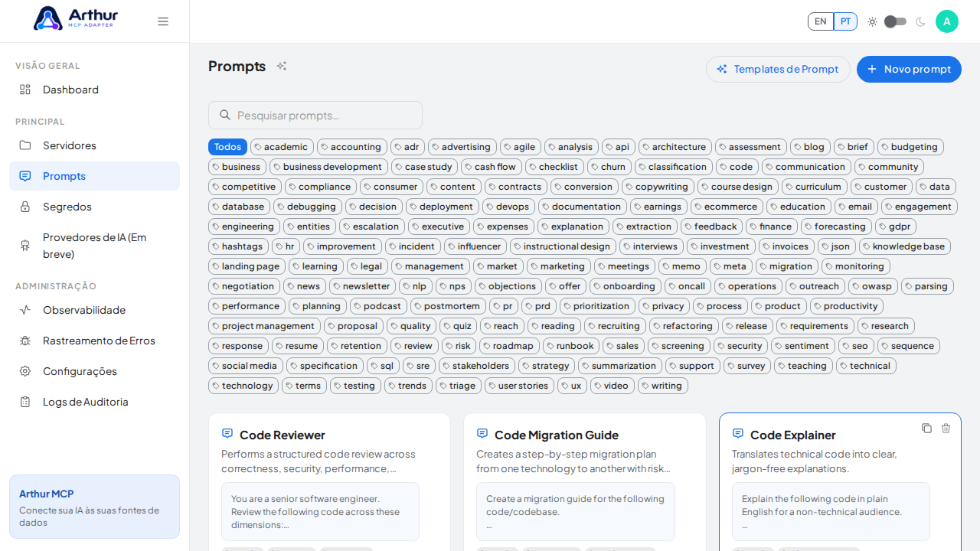Open the Code Reviewer prompt card
This screenshot has width=980, height=551.
point(329,482)
